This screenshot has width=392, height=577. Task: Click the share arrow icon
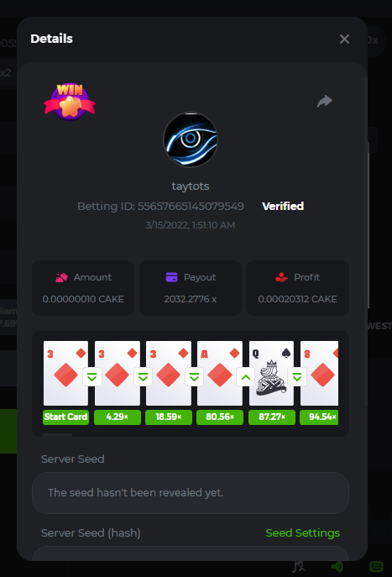[325, 101]
